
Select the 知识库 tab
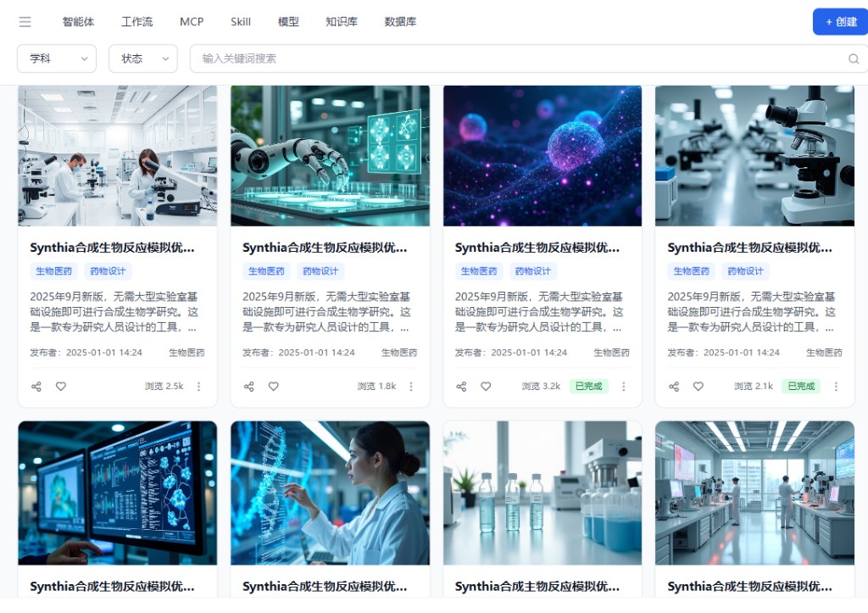tap(341, 21)
